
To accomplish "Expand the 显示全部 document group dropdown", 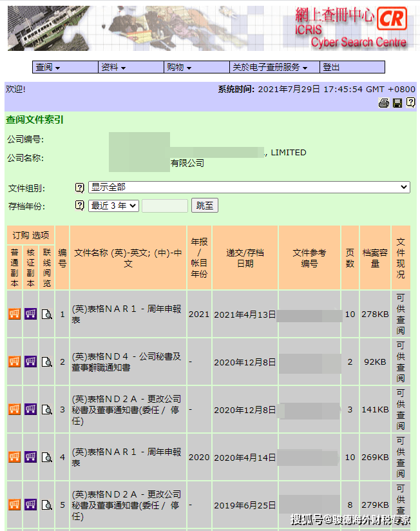I will [x=249, y=187].
